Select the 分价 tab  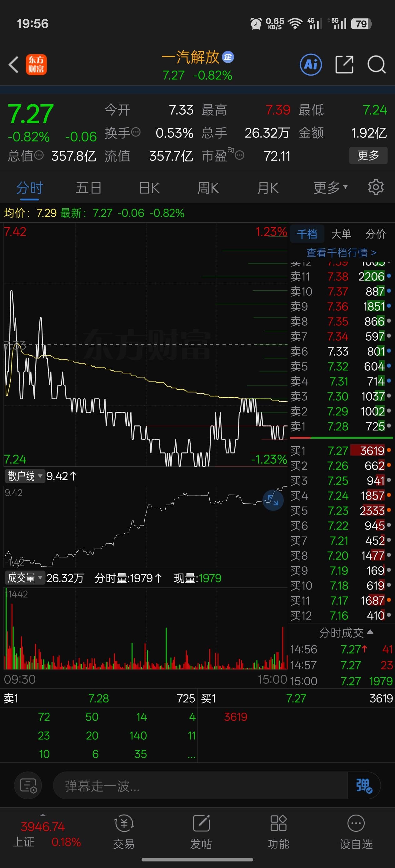tap(376, 234)
